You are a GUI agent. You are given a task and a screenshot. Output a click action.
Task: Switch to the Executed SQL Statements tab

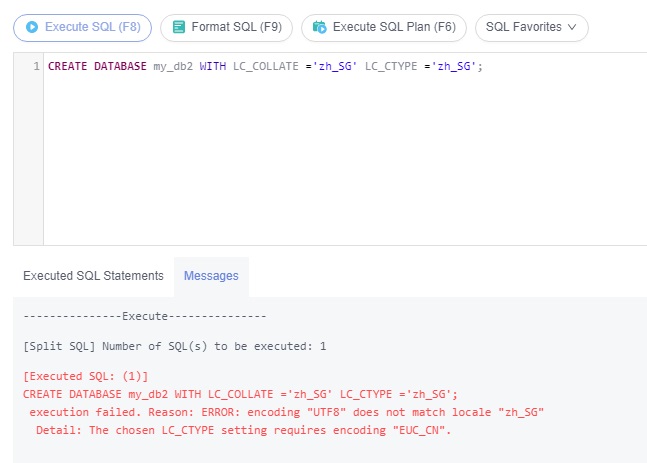(93, 276)
